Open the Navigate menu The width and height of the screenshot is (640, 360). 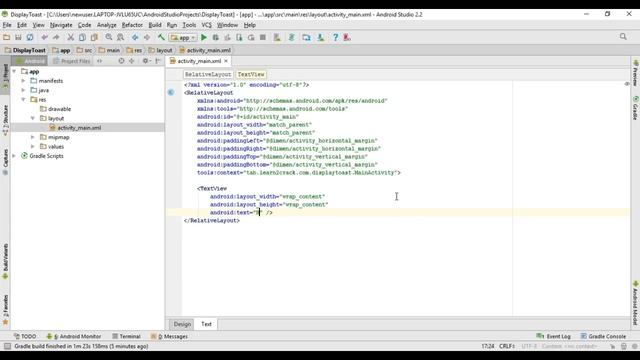click(61, 25)
